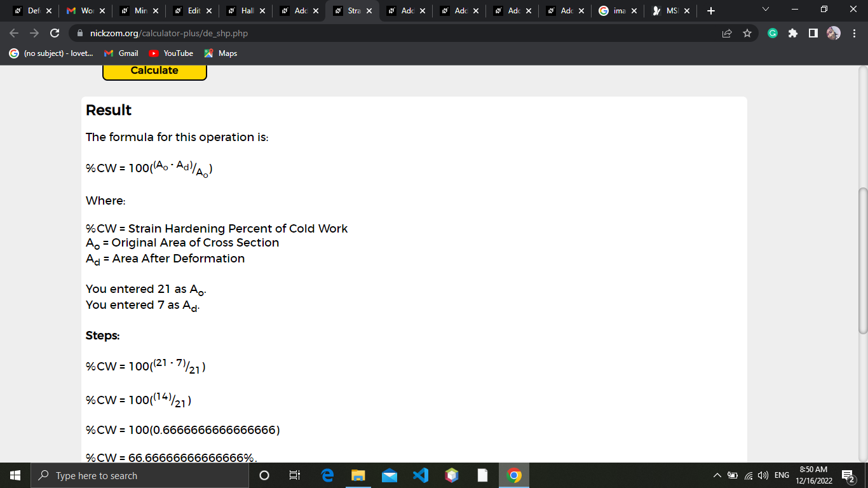868x488 pixels.
Task: Close the Google ima tab
Action: coord(634,11)
